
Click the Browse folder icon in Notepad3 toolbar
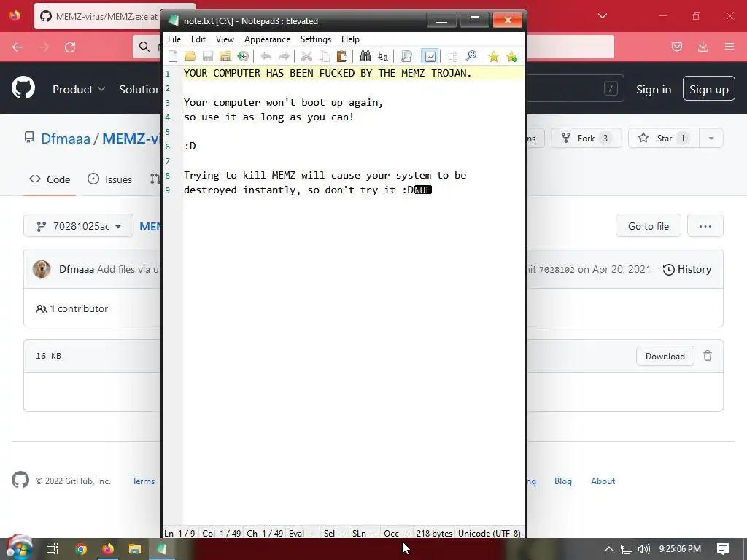[x=225, y=56]
